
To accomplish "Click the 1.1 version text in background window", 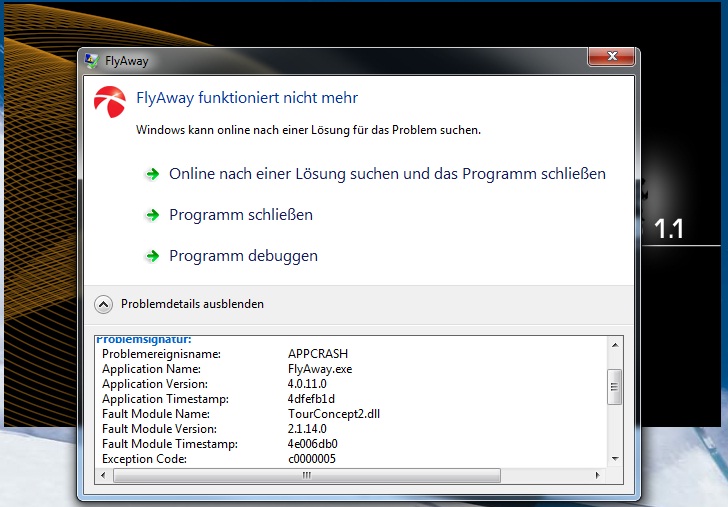I will pos(669,229).
